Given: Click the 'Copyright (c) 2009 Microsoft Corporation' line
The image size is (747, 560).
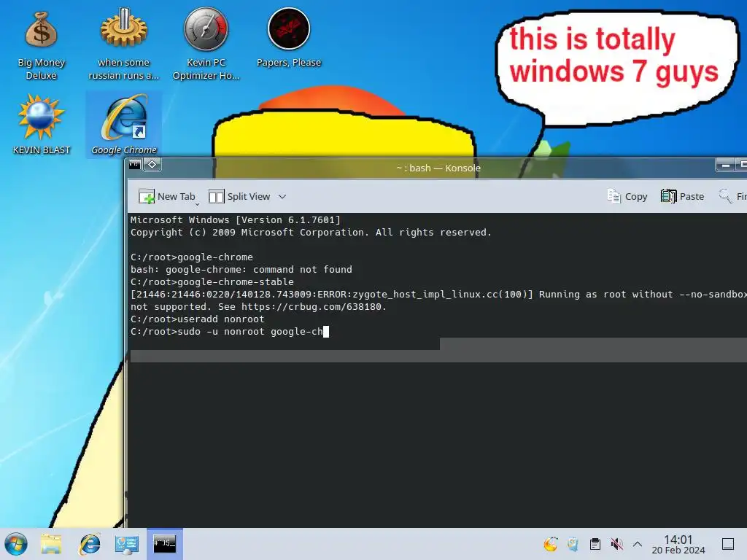Looking at the screenshot, I should point(311,233).
